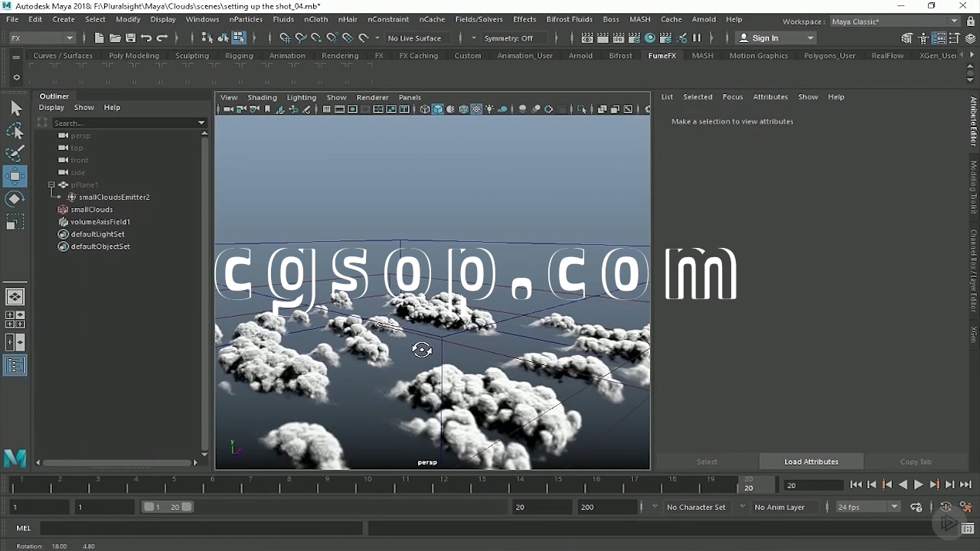Screen dimensions: 980x551
Task: Toggle the auto keyframe button
Action: click(x=946, y=507)
